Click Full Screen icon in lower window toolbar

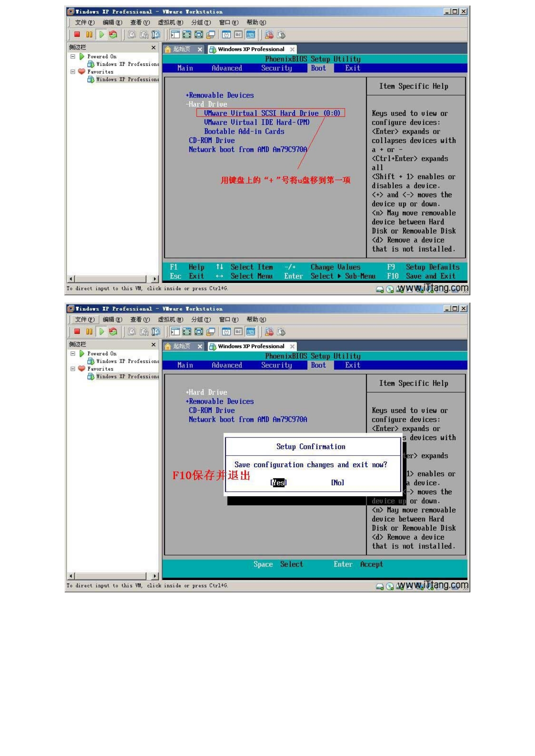[199, 331]
